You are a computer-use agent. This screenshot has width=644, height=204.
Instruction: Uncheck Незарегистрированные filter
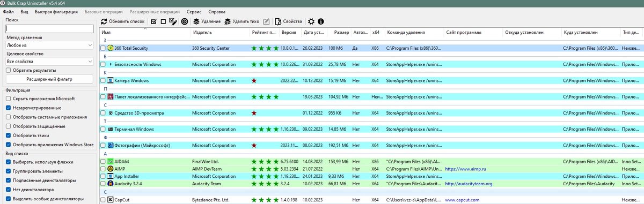pos(8,108)
